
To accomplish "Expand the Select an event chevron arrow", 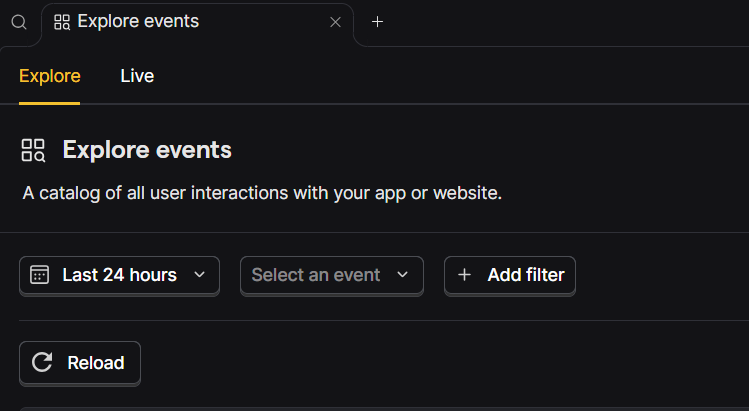I will coord(403,275).
